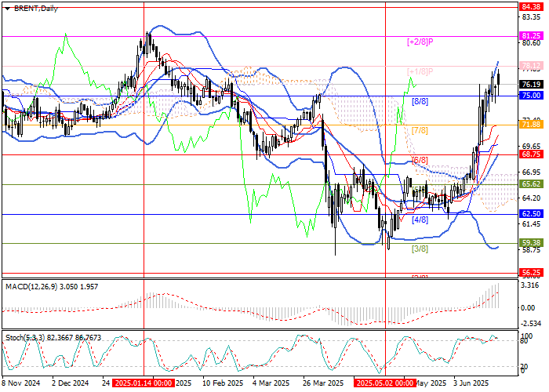Click the 8 Nov 2024 date axis label
The image size is (549, 392).
click(21, 384)
